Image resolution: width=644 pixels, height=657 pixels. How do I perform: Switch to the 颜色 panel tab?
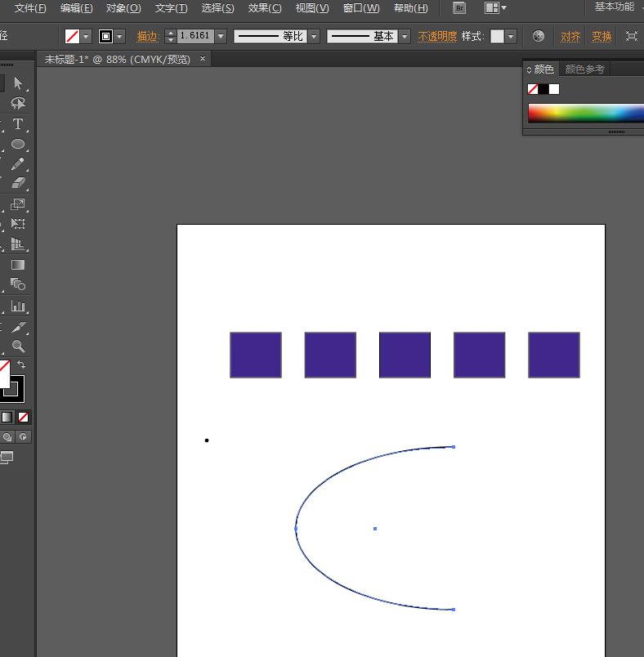pyautogui.click(x=543, y=69)
